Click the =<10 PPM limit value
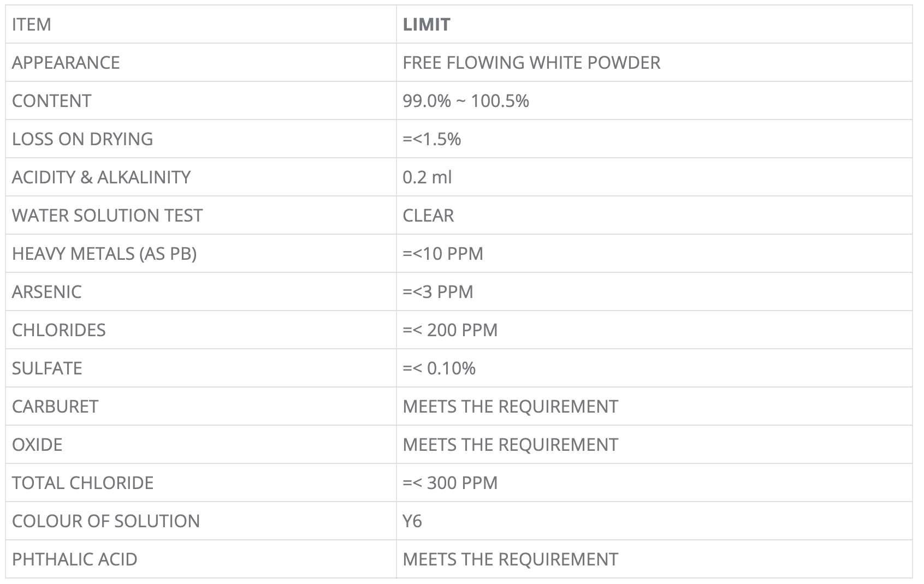 443,254
